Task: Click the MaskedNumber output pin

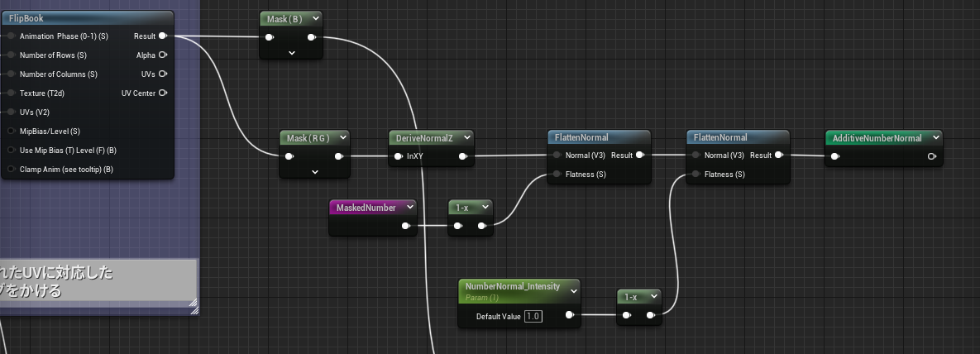Action: point(405,226)
